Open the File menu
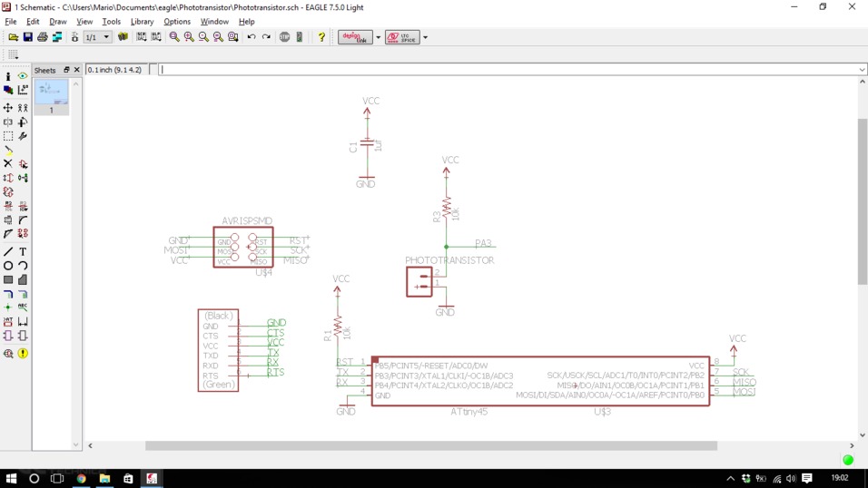Image resolution: width=868 pixels, height=488 pixels. [x=11, y=22]
